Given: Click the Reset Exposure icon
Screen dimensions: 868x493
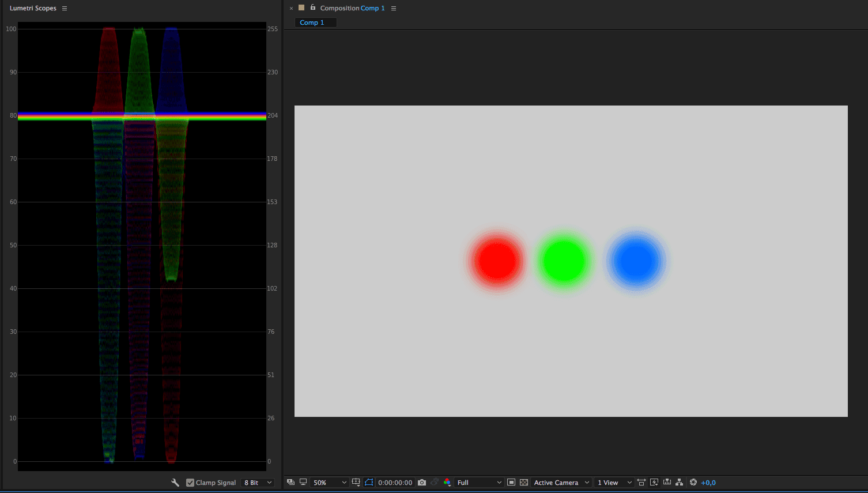Looking at the screenshot, I should (693, 483).
